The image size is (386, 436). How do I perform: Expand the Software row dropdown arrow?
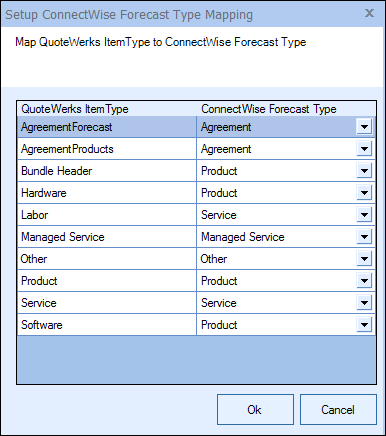pos(364,325)
